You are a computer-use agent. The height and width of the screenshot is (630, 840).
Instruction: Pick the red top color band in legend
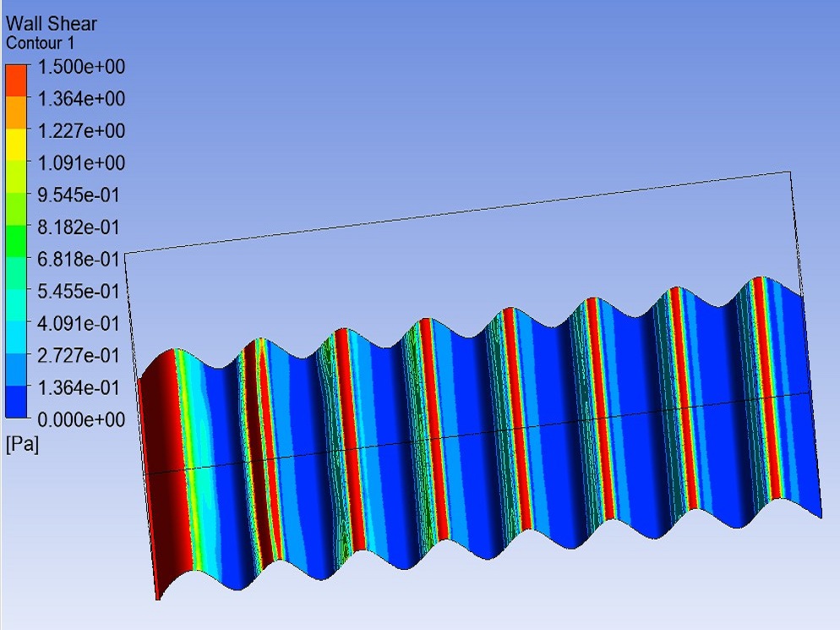[x=16, y=80]
